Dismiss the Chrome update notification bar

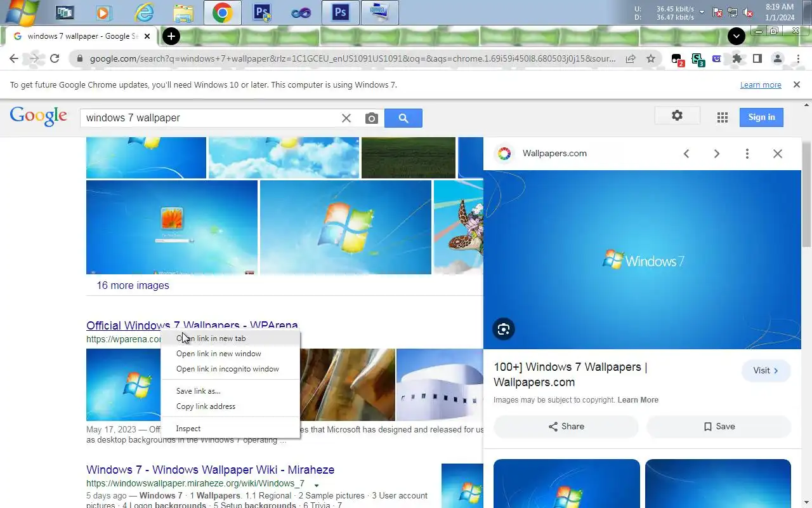coord(797,84)
